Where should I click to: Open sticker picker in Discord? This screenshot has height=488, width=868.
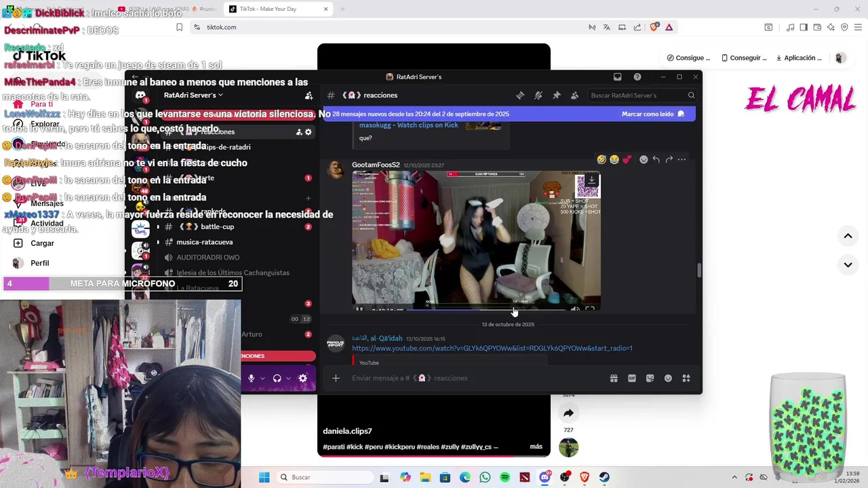coord(650,378)
